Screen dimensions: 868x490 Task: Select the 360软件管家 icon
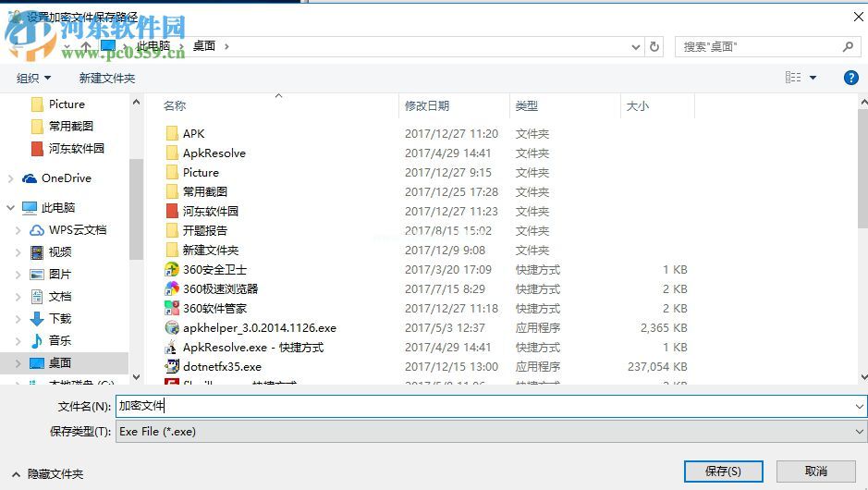coord(171,309)
